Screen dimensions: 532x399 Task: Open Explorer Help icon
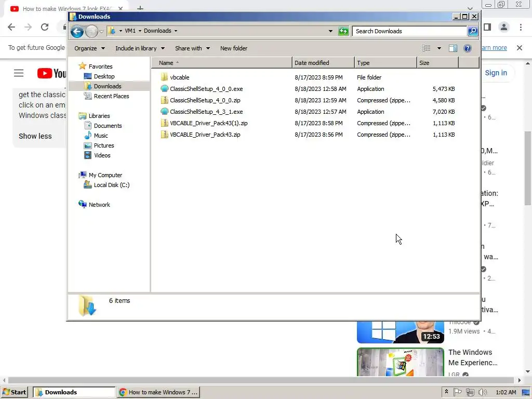(x=468, y=48)
